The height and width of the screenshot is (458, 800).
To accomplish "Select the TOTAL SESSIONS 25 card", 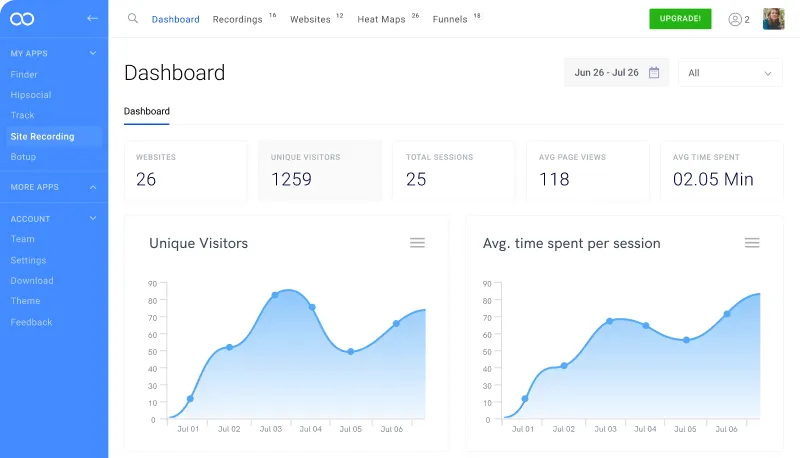I will coord(454,171).
